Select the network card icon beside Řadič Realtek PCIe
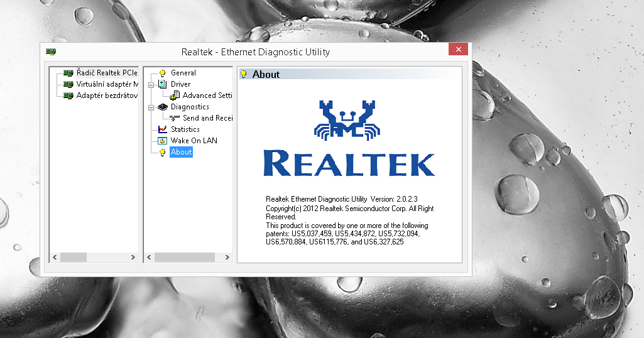 (68, 73)
